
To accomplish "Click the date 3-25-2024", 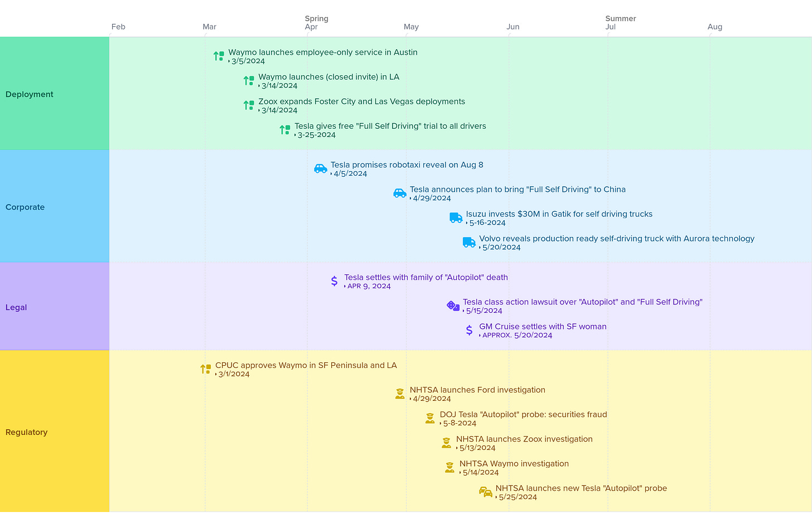I will (317, 135).
